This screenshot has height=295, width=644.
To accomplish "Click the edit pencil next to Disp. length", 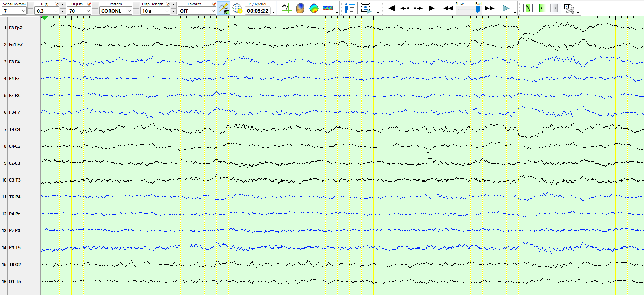I will [x=168, y=4].
